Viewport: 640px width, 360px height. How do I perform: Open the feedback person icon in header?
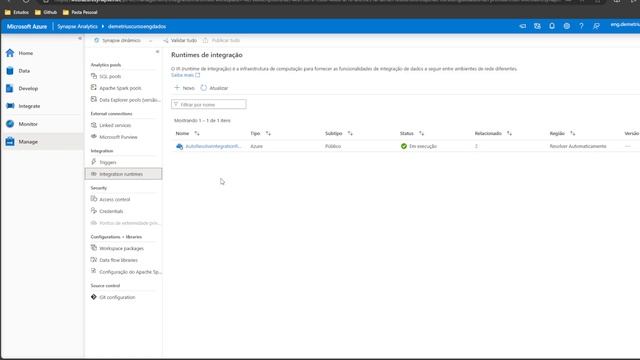pyautogui.click(x=596, y=26)
